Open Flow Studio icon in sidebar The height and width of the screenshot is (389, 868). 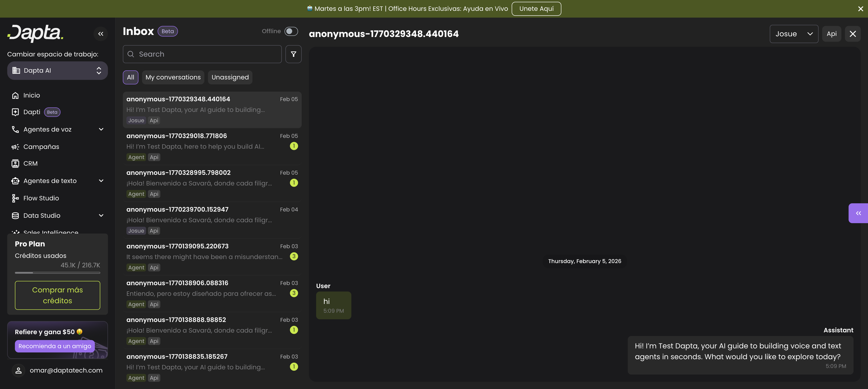(x=15, y=198)
